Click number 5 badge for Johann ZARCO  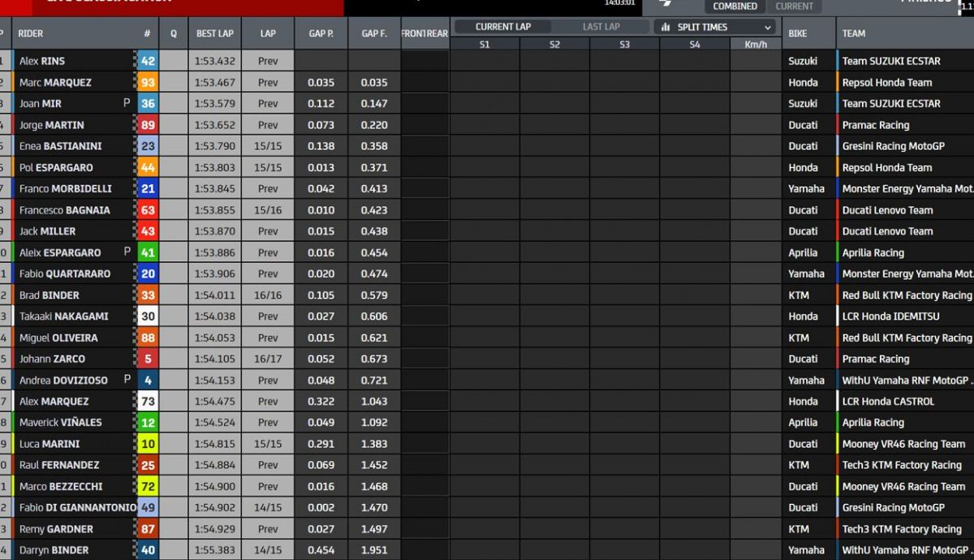point(148,359)
